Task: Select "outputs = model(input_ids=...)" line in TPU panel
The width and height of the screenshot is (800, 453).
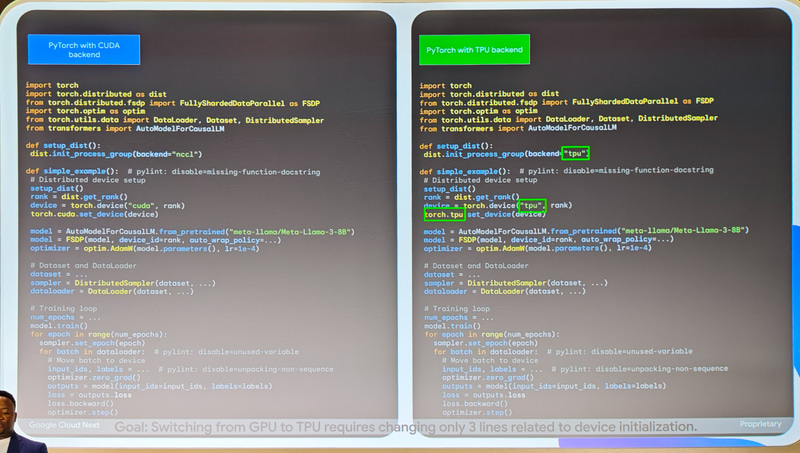Action: pos(554,386)
